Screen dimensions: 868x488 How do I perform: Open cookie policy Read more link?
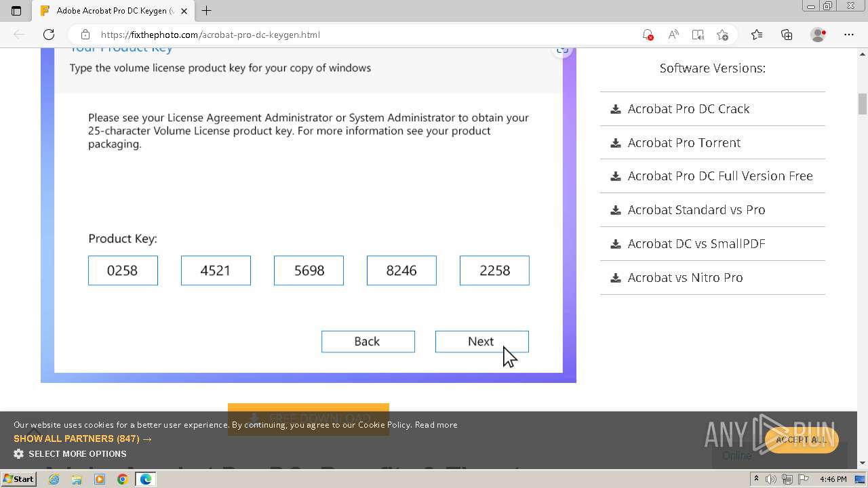click(436, 425)
